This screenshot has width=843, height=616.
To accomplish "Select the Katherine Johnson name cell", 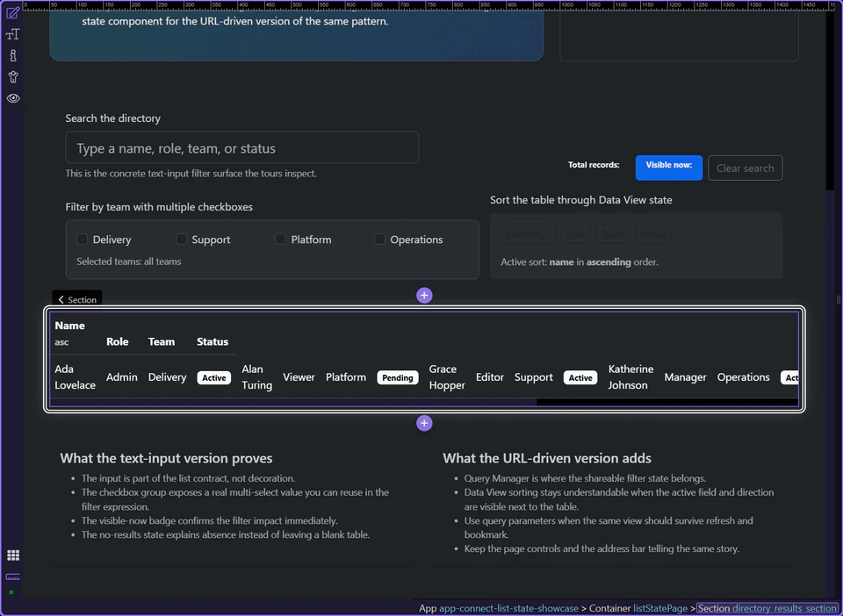I will pyautogui.click(x=630, y=377).
